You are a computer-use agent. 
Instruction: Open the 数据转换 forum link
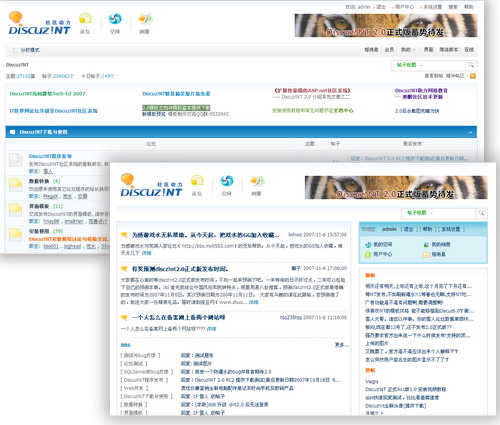39,181
